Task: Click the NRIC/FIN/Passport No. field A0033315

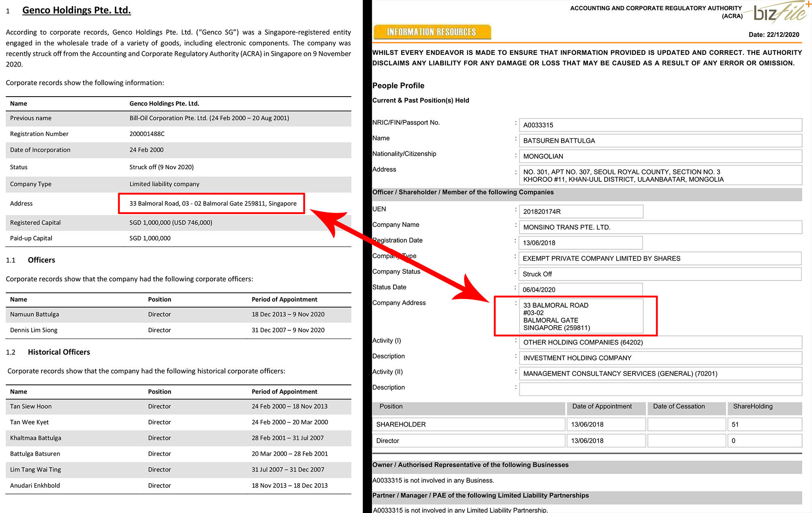Action: pos(660,125)
